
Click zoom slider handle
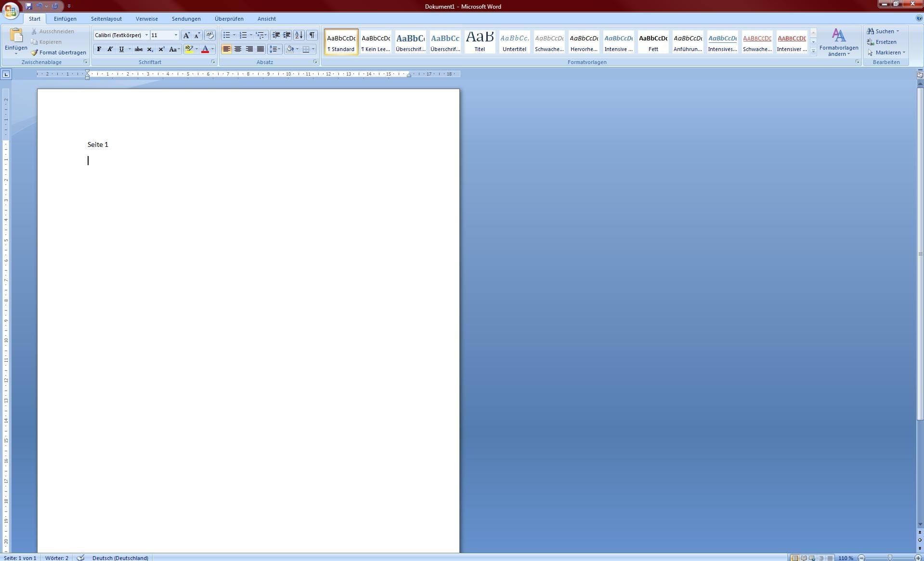tap(890, 558)
